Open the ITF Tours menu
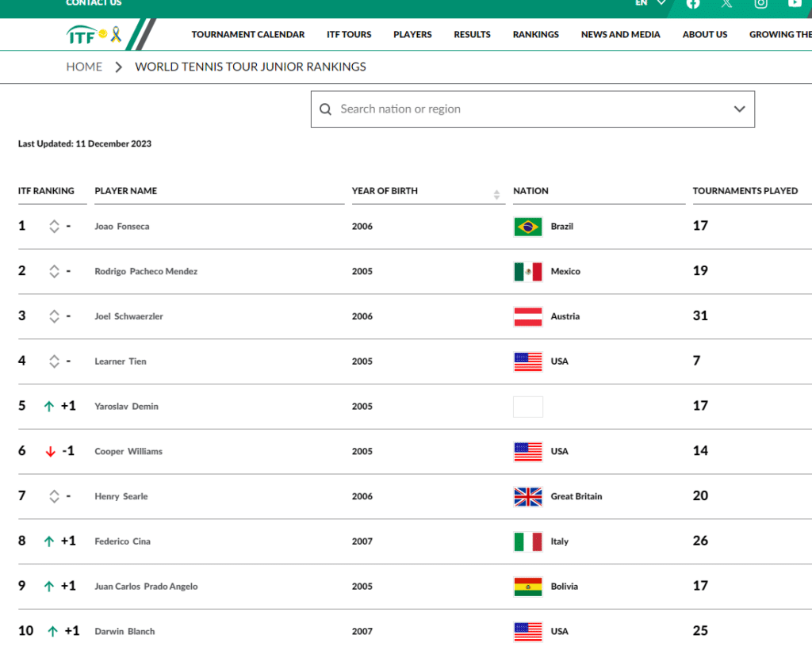 point(349,35)
